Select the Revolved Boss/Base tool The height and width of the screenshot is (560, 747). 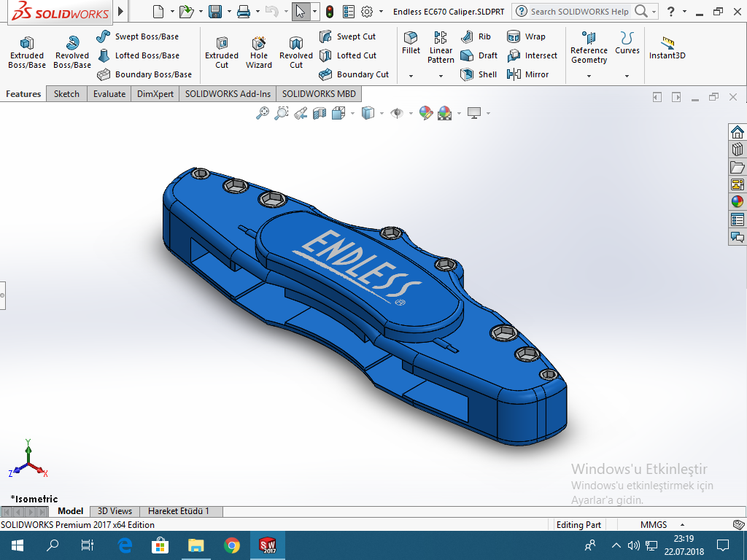72,52
